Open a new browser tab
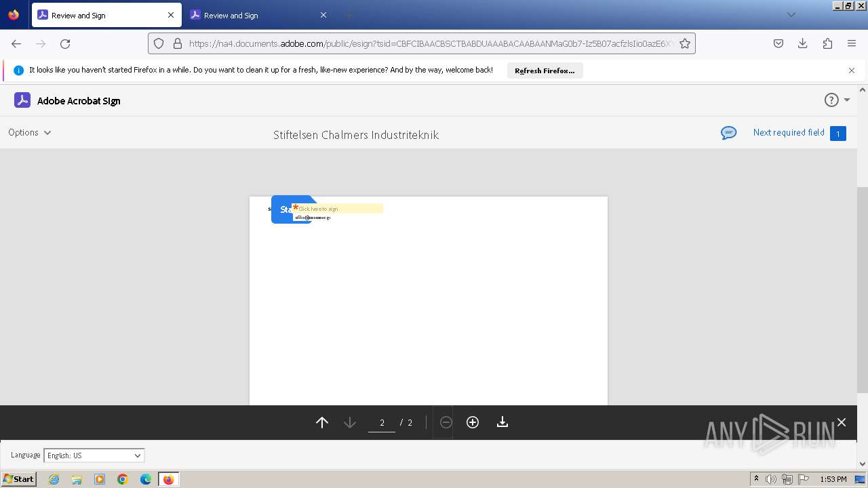The image size is (868, 488). pyautogui.click(x=349, y=15)
